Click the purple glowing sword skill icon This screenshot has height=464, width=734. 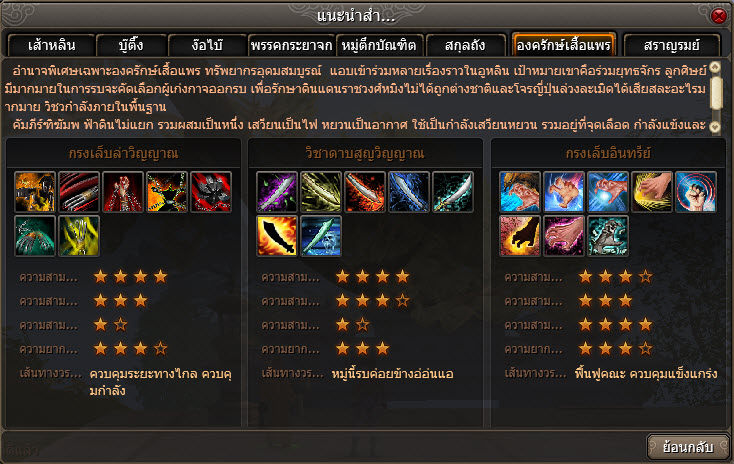(x=277, y=191)
